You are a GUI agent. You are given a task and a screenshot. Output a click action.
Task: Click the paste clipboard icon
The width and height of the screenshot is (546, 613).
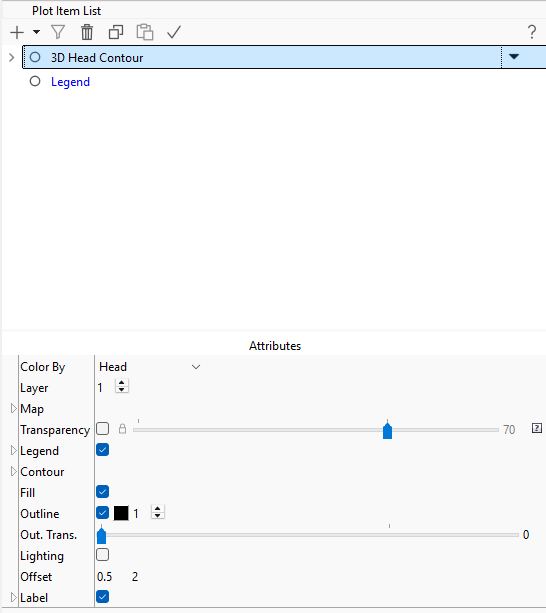tap(145, 32)
